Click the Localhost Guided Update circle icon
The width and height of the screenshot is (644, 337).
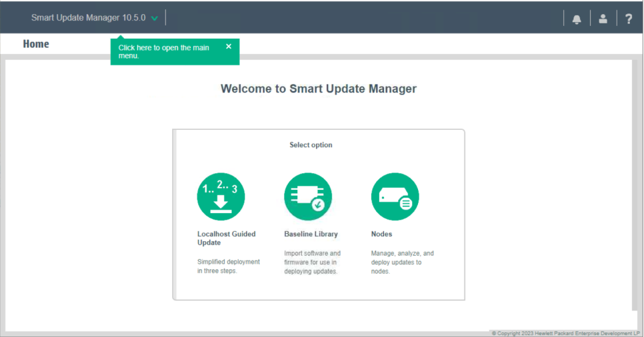pos(221,196)
